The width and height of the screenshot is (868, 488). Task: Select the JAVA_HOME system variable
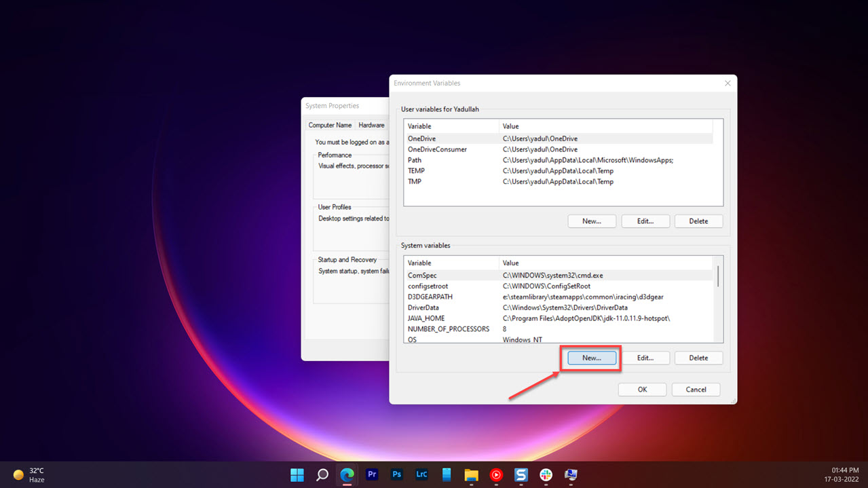[426, 318]
